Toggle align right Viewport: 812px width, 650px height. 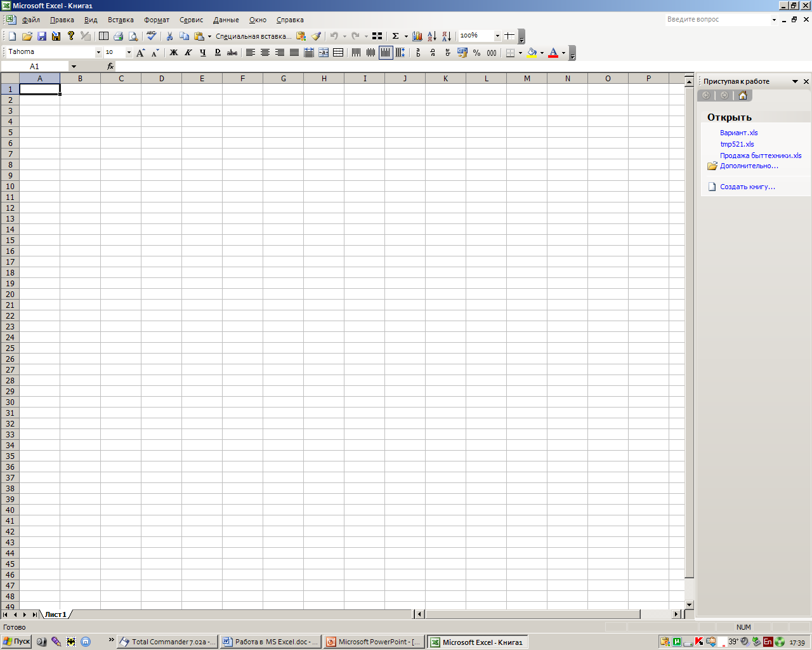coord(280,53)
